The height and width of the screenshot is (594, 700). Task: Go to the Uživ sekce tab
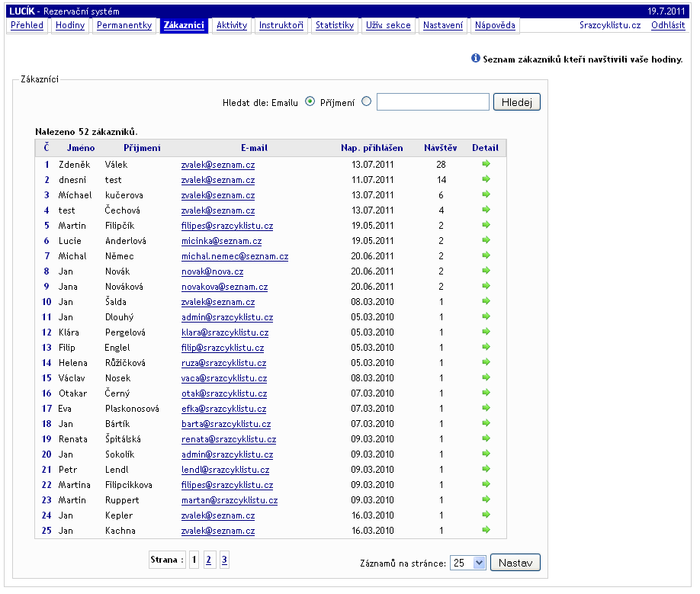388,25
